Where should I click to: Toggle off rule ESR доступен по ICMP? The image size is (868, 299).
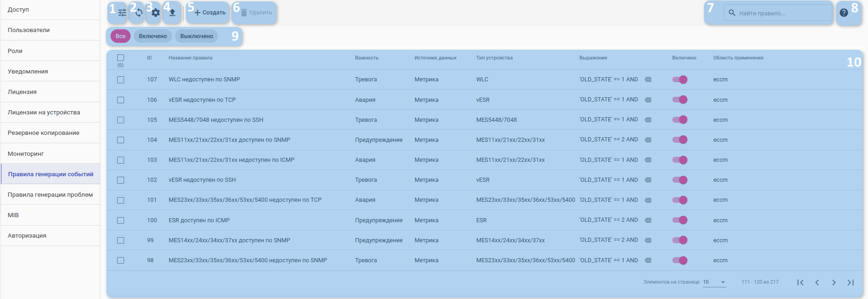tap(680, 220)
